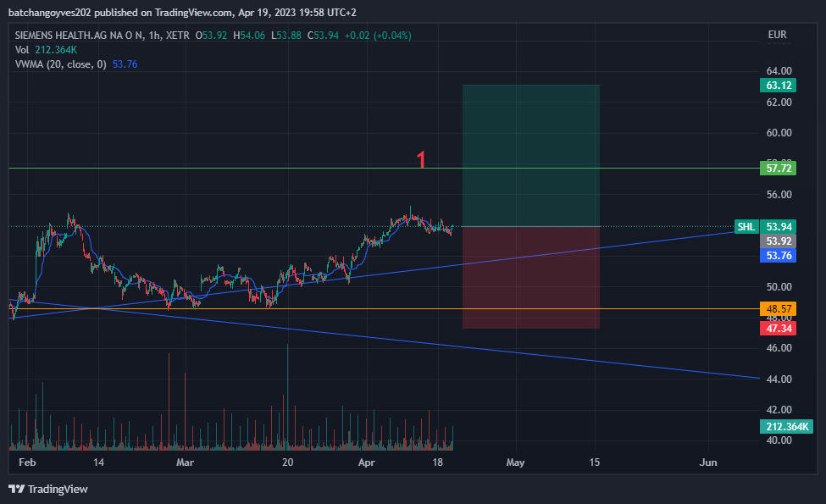Image resolution: width=826 pixels, height=504 pixels.
Task: Click the SHL ticker tag on price axis
Action: tap(746, 227)
